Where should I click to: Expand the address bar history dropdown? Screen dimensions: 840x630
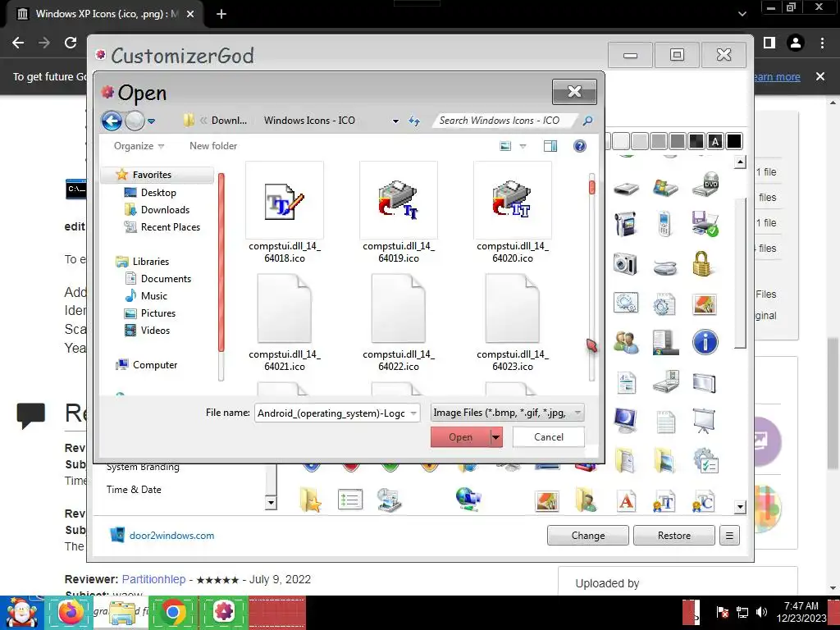[395, 121]
